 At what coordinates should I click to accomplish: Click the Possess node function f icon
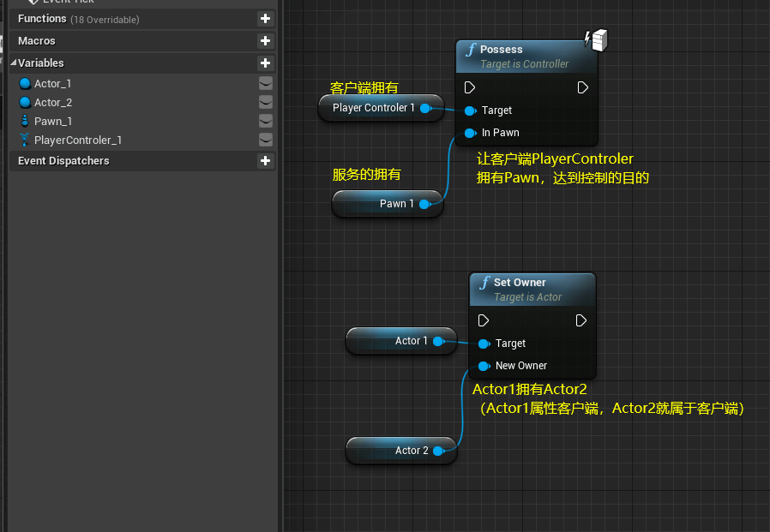coord(471,49)
